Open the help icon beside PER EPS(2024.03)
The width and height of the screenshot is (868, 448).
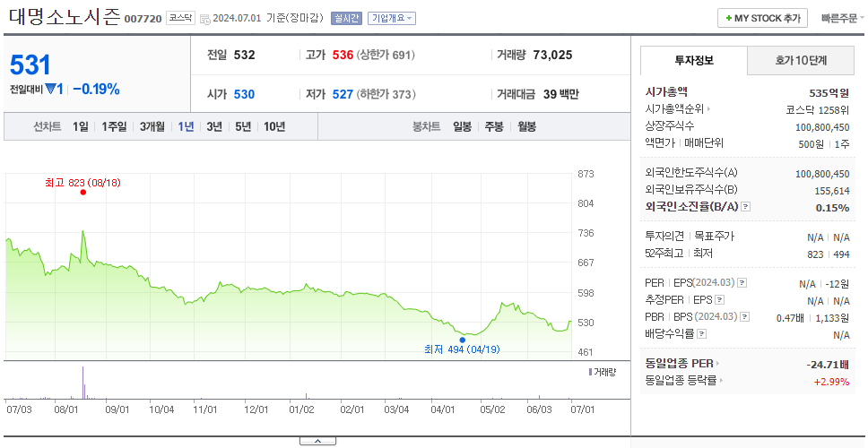point(742,283)
